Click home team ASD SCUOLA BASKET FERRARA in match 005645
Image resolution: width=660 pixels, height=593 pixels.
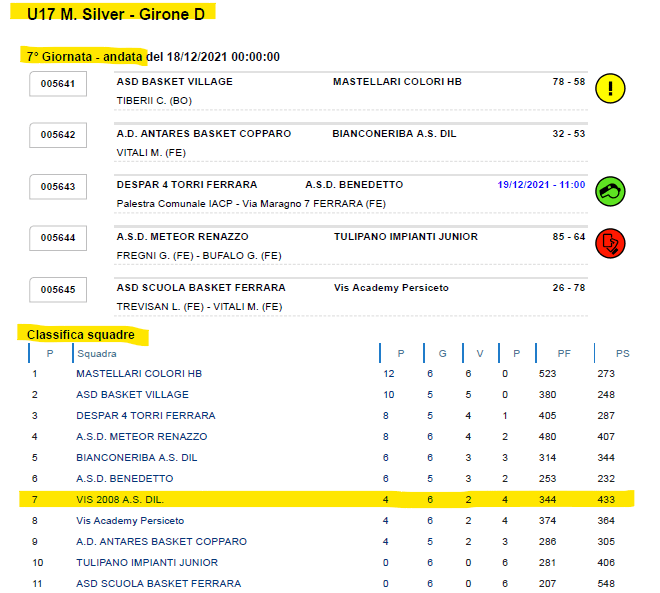pos(201,288)
